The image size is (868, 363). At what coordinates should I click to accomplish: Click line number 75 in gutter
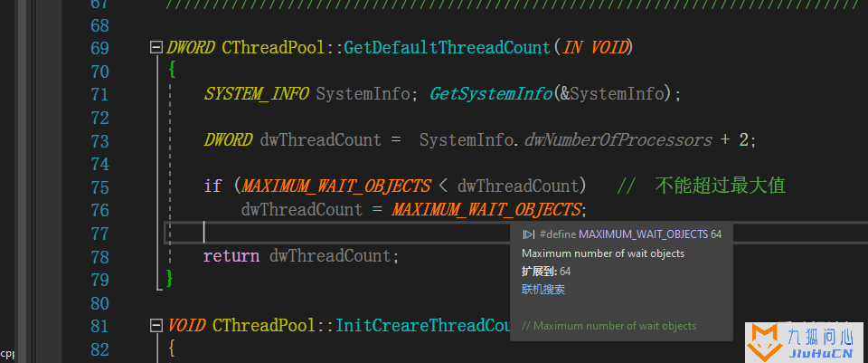[99, 186]
